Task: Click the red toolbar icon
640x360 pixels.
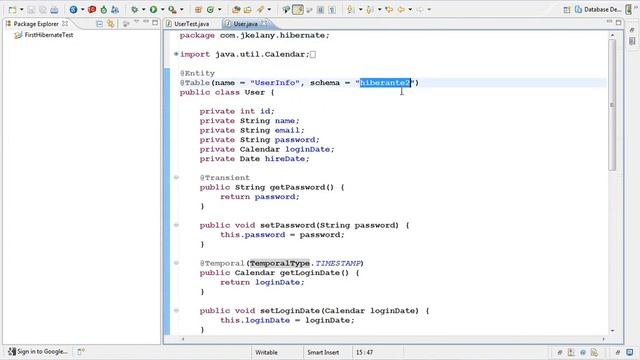Action: point(92,9)
